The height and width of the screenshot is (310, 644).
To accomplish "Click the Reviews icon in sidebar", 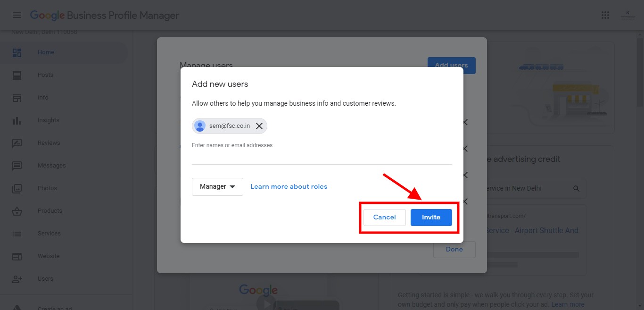I will [17, 143].
